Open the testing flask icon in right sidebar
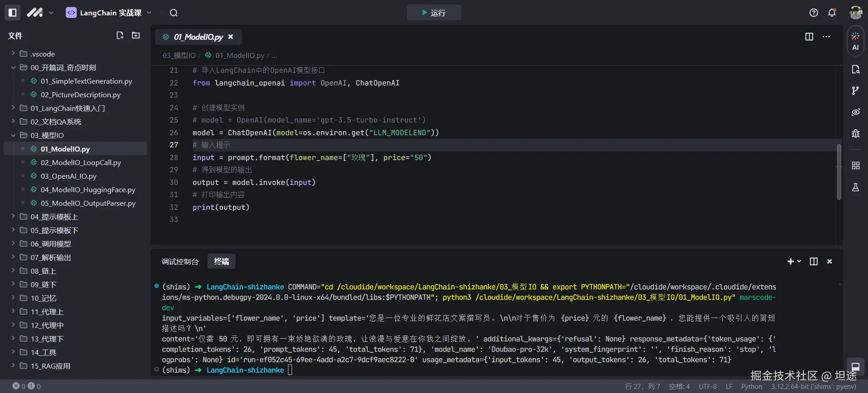The width and height of the screenshot is (868, 393). click(x=855, y=187)
